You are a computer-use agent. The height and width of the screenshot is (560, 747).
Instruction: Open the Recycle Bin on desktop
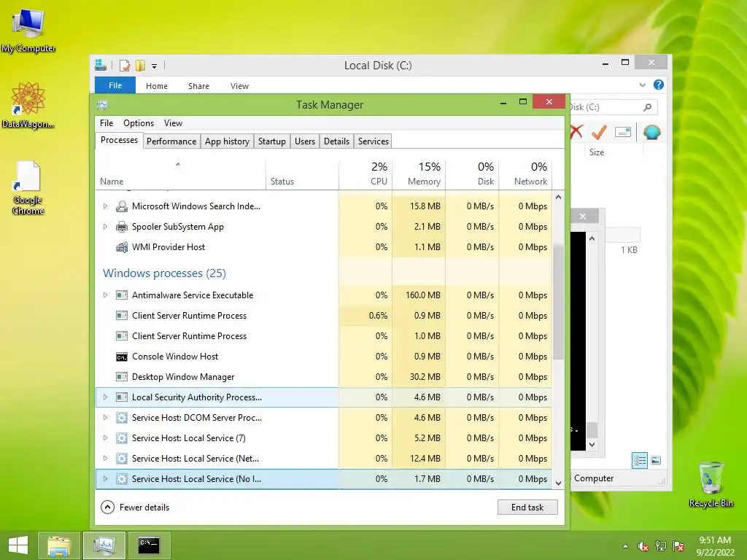click(x=711, y=484)
